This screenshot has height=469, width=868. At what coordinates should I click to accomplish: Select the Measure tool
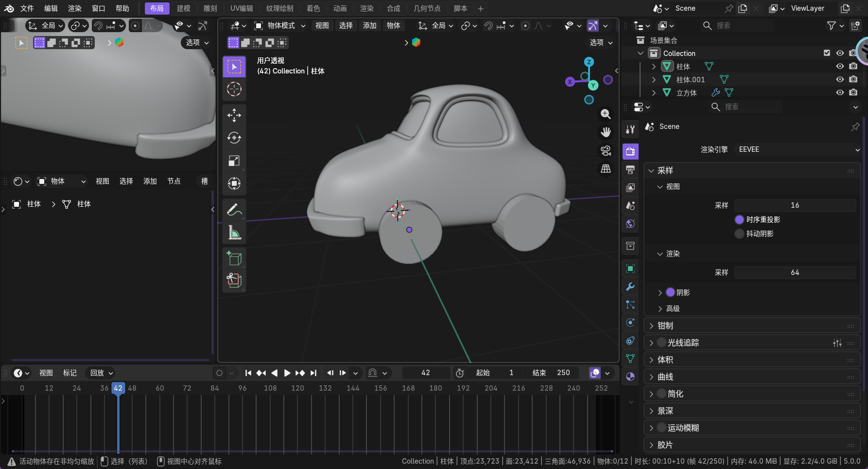[234, 233]
